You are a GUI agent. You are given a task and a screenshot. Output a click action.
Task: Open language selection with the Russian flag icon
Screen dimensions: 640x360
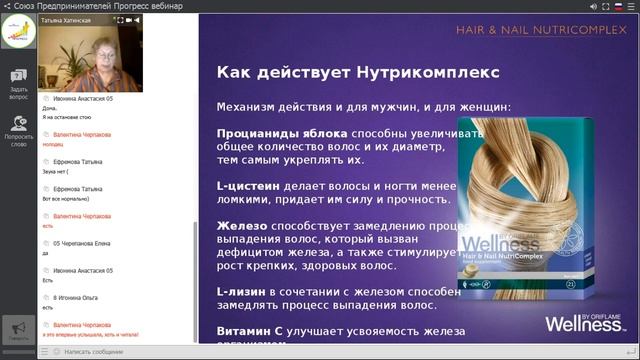(x=619, y=7)
